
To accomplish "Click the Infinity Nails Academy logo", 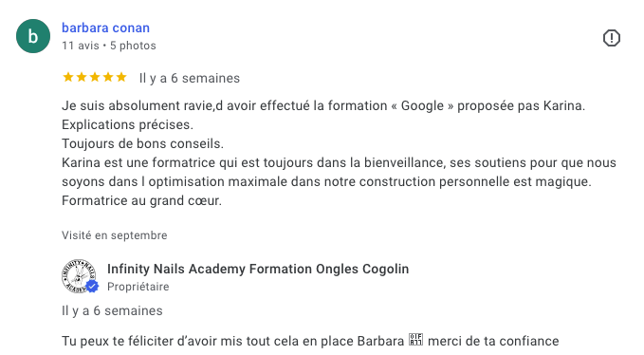I will 79,276.
